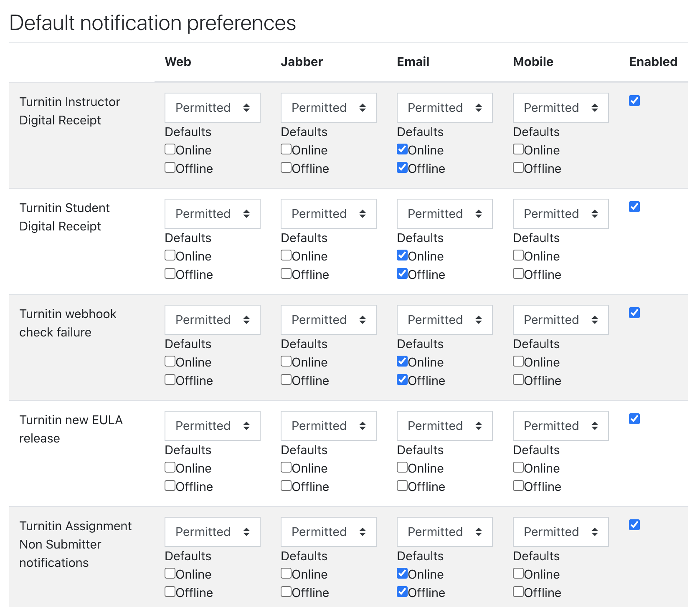Check Jabber Offline for Student Digital Receipt
This screenshot has height=607, width=700.
tap(286, 273)
